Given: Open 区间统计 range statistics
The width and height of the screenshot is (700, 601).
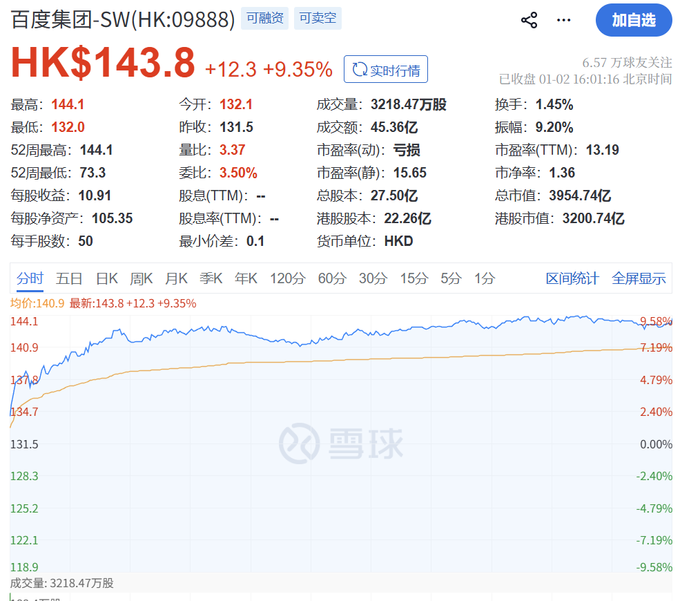Looking at the screenshot, I should pyautogui.click(x=572, y=278).
